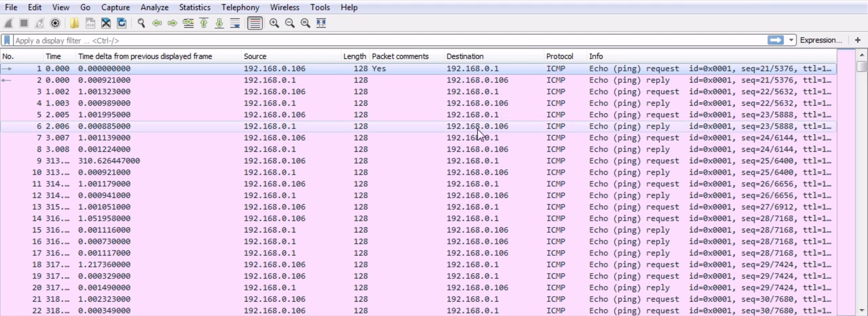Go to the first packet arrow icon
Screen dimensions: 868x316
(x=204, y=23)
